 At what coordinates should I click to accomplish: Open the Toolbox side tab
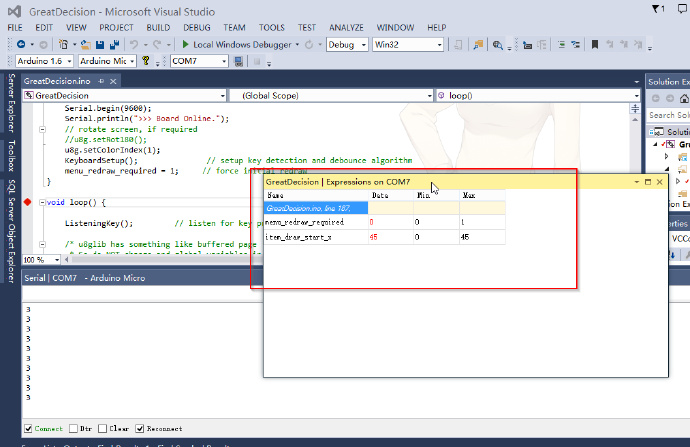point(11,156)
